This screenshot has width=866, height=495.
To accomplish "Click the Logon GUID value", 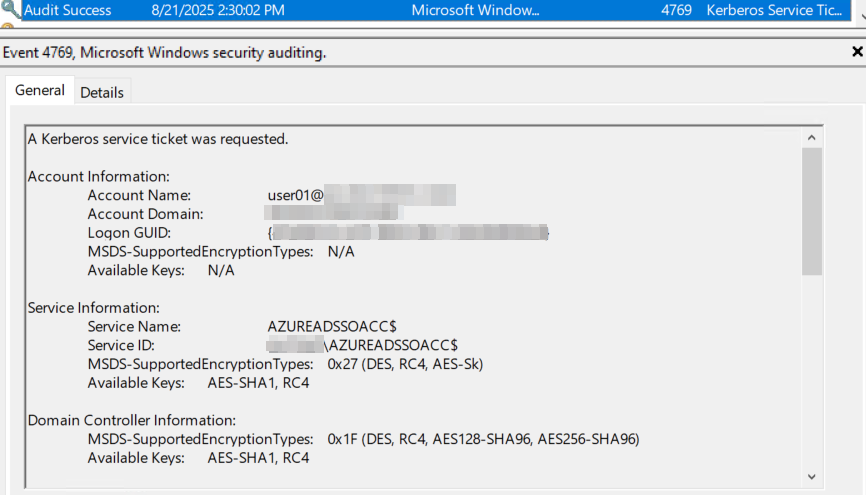I will [x=408, y=233].
